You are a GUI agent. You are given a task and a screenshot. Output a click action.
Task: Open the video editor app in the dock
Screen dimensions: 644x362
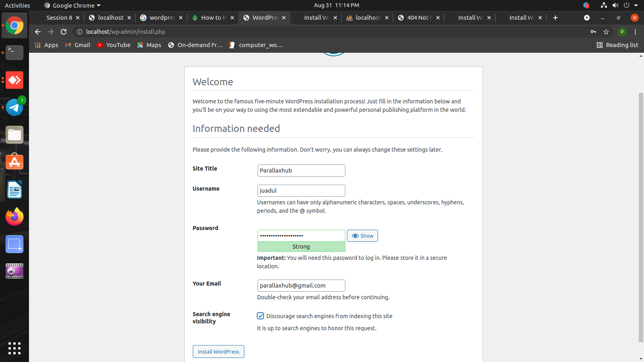tap(14, 271)
